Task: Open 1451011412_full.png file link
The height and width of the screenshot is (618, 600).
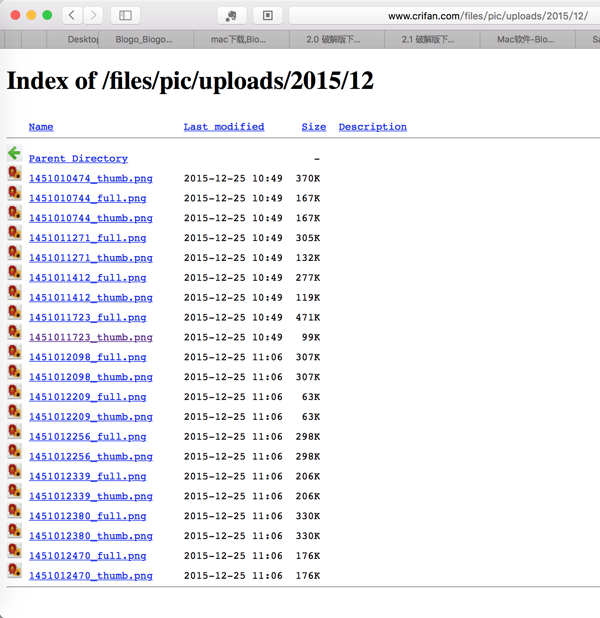Action: click(88, 278)
